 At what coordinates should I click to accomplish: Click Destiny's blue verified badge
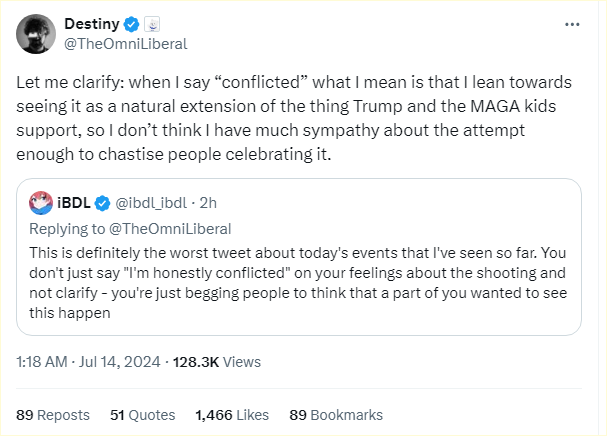tap(132, 23)
